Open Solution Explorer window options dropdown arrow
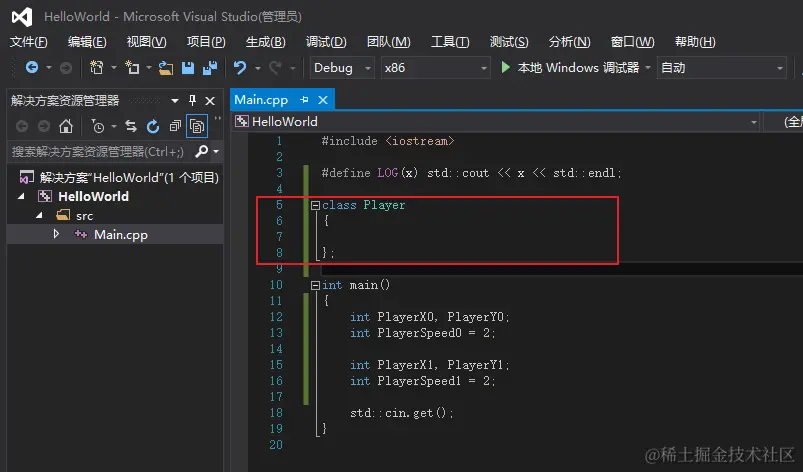The image size is (803, 472). (175, 101)
